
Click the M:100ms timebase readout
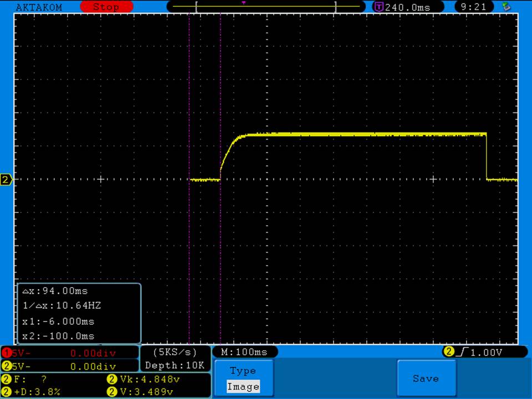244,352
